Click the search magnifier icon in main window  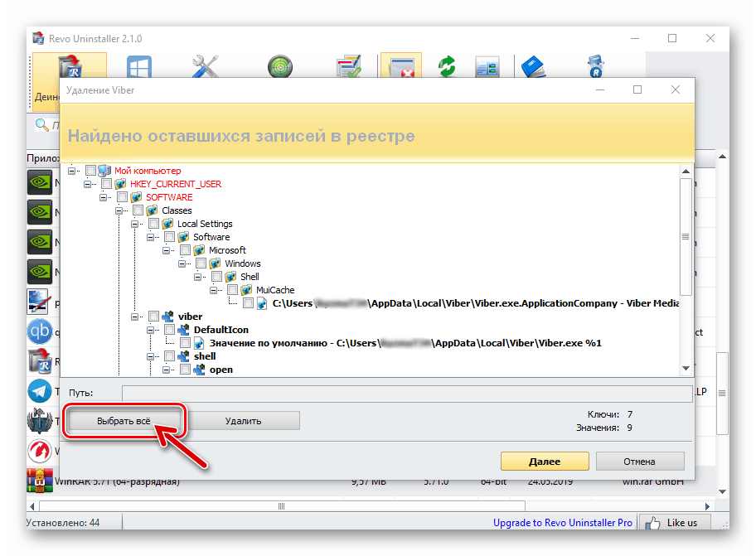pos(42,125)
